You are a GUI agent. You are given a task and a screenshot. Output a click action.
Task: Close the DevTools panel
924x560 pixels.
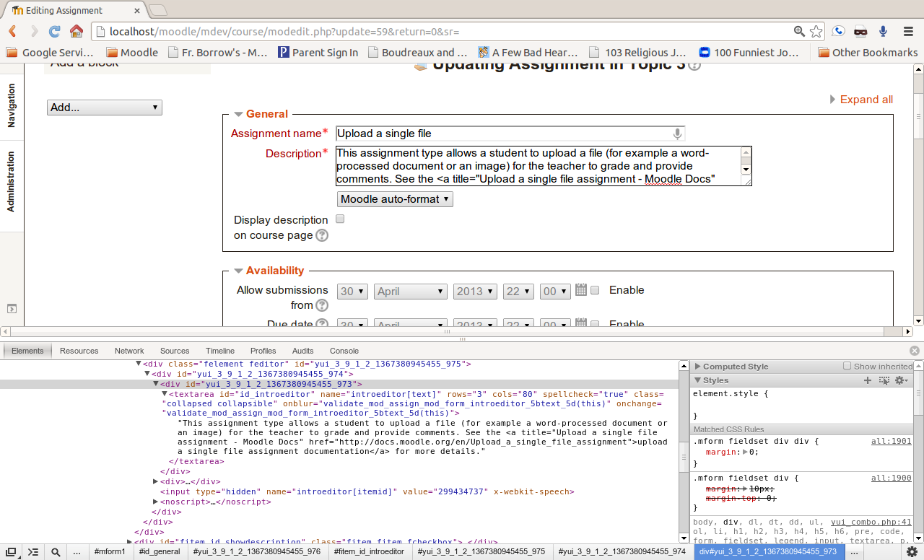pos(915,351)
